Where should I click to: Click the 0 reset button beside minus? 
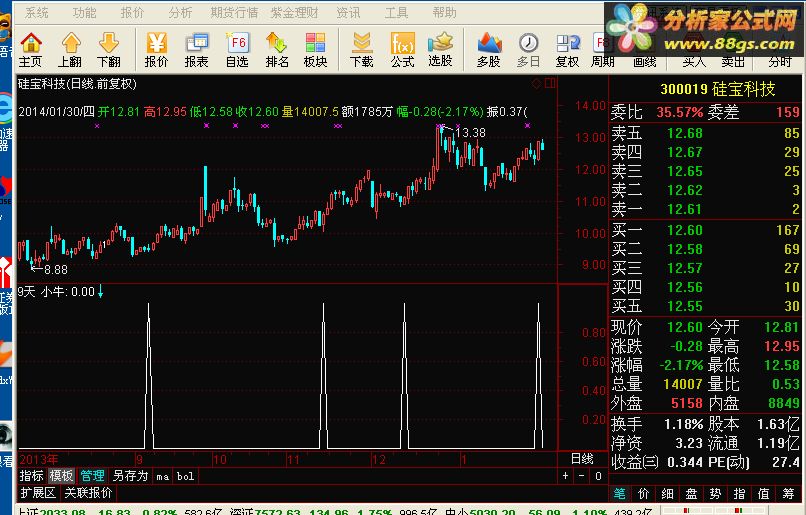click(598, 476)
